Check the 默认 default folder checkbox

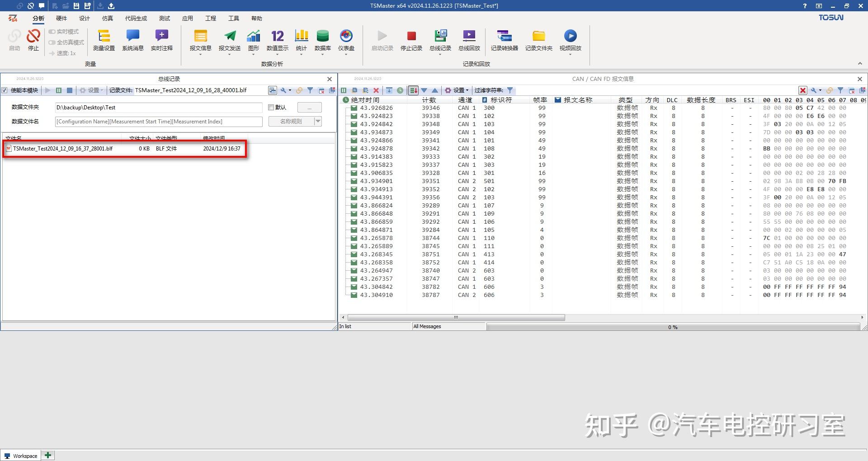[271, 107]
